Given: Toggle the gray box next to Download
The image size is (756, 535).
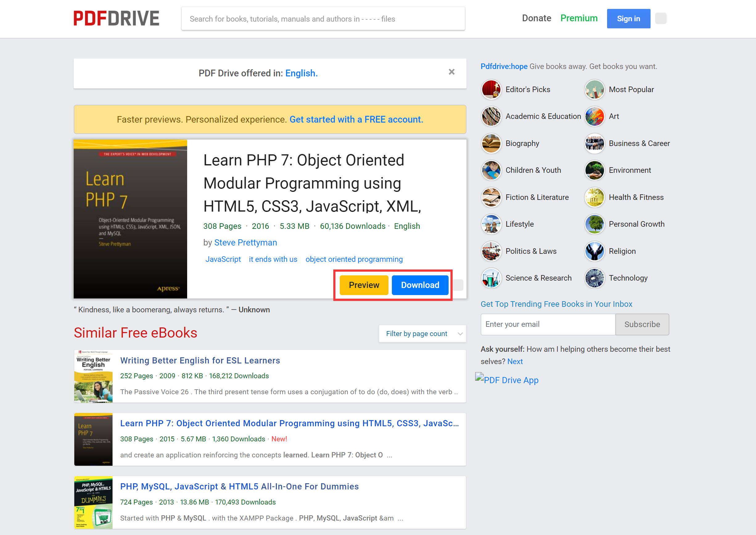Looking at the screenshot, I should coord(458,285).
